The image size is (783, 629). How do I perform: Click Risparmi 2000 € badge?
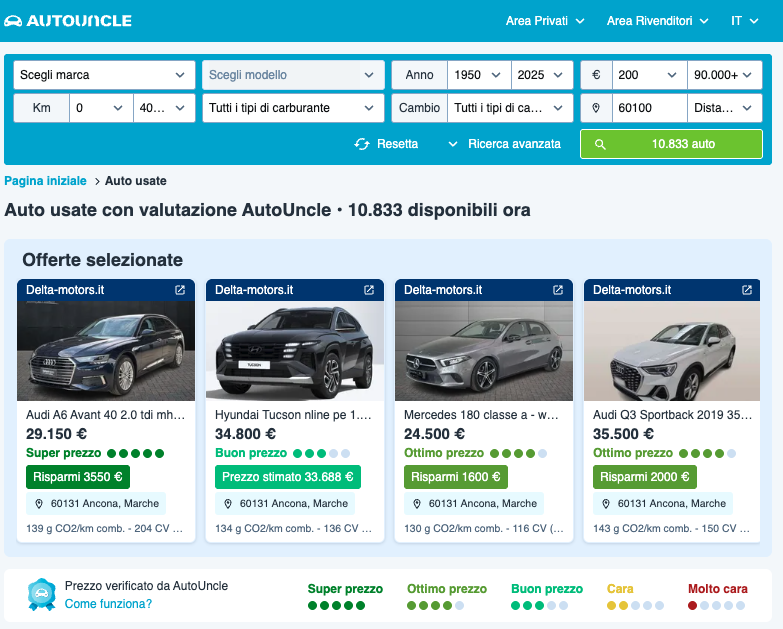click(x=645, y=477)
